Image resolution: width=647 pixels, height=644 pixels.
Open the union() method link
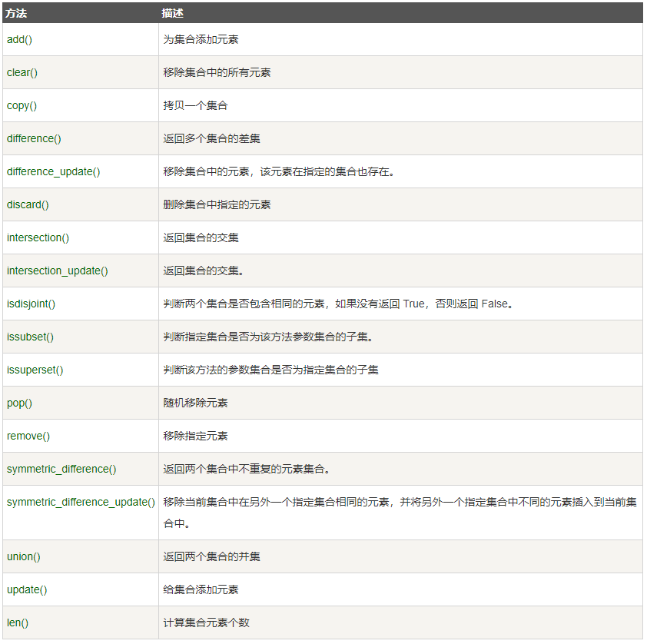coord(24,556)
